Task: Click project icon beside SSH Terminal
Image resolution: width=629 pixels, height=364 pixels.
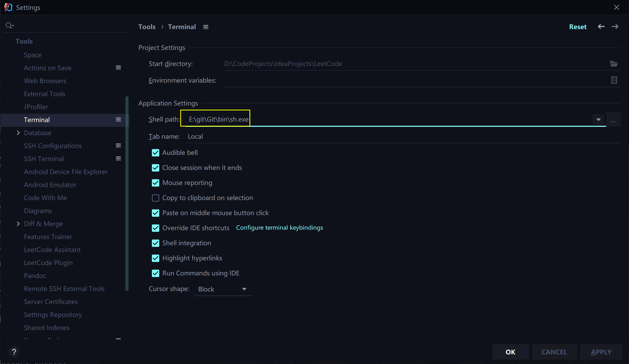Action: click(x=118, y=159)
